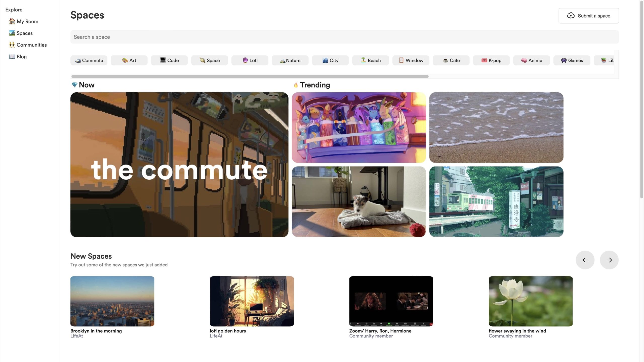
Task: Open Communities from the Explore sidebar
Action: [x=31, y=45]
